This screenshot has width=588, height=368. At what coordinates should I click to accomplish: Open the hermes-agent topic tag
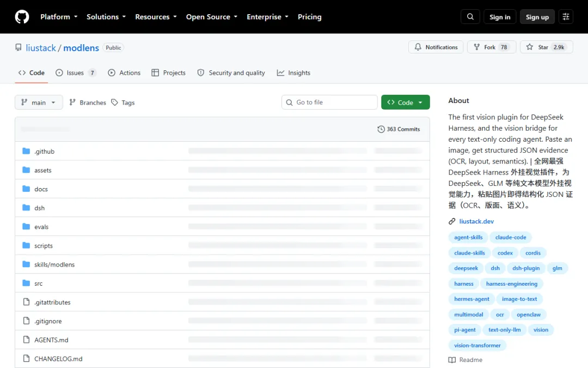click(x=471, y=299)
